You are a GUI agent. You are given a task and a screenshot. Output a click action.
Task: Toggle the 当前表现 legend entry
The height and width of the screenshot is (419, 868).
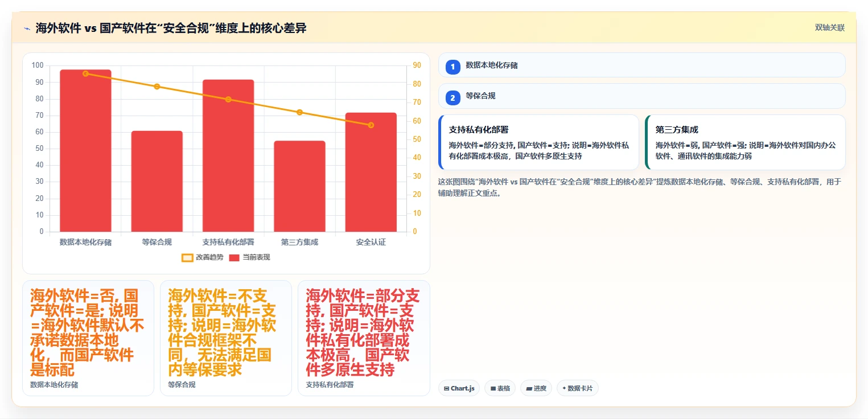[x=249, y=257]
